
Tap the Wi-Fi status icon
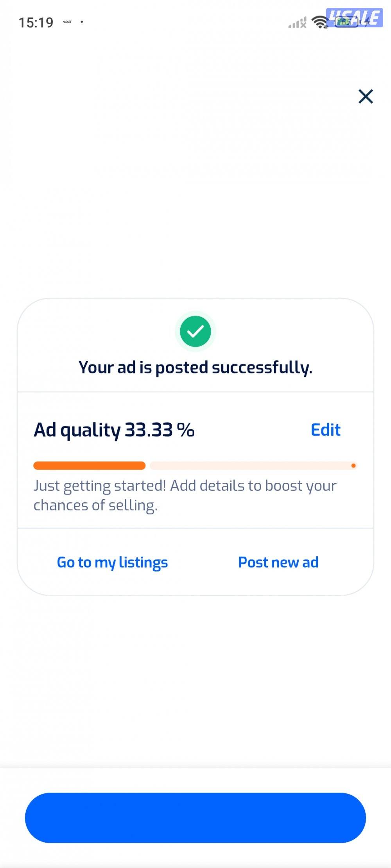click(320, 22)
